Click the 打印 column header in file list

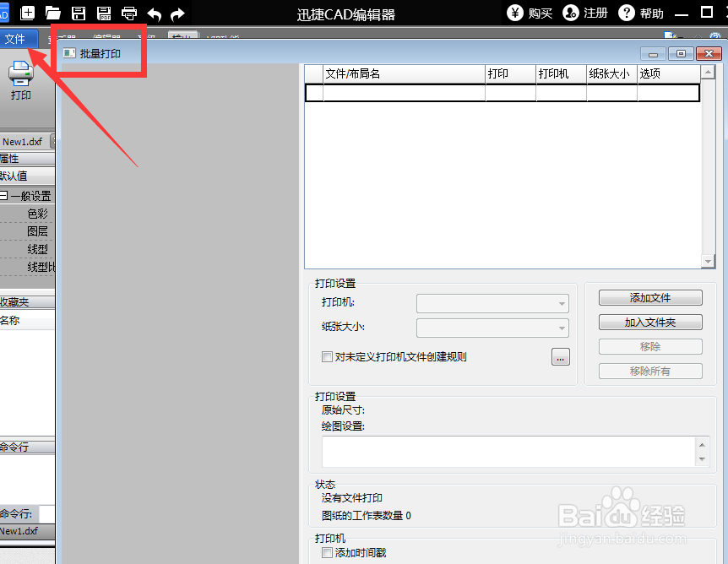(x=510, y=73)
